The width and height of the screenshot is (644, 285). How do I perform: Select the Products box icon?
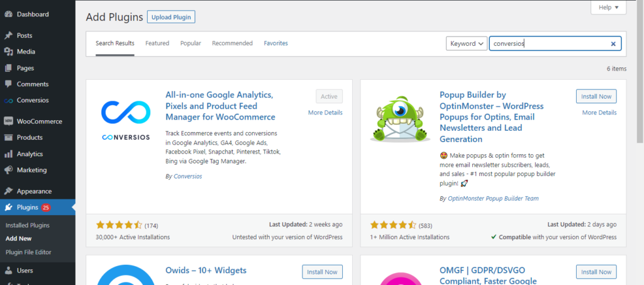(x=8, y=138)
